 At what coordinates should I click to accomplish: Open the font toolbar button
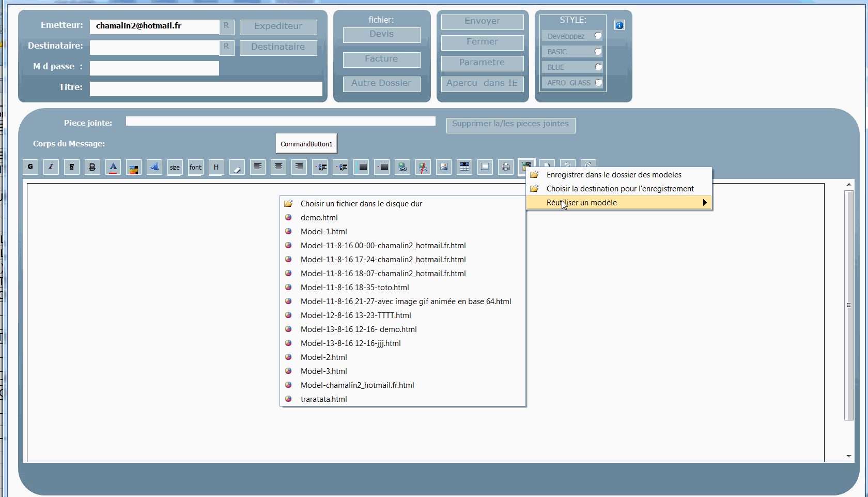(196, 167)
